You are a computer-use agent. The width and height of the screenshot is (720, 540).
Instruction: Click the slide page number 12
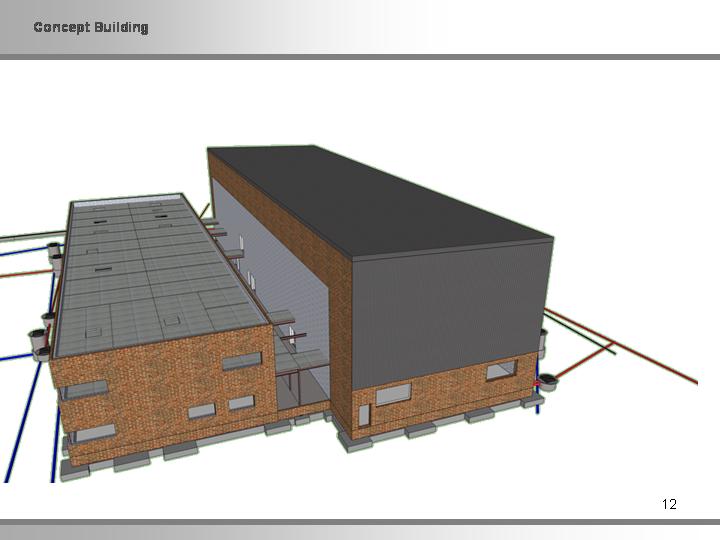coord(669,504)
